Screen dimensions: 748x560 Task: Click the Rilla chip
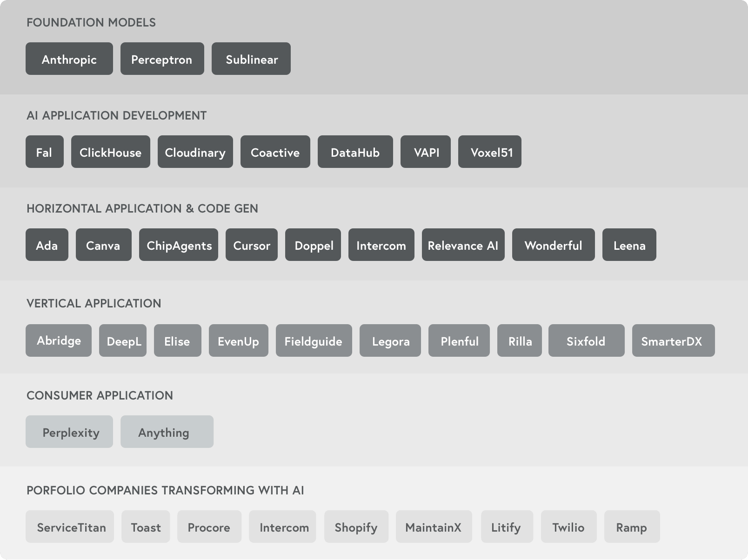click(x=520, y=340)
